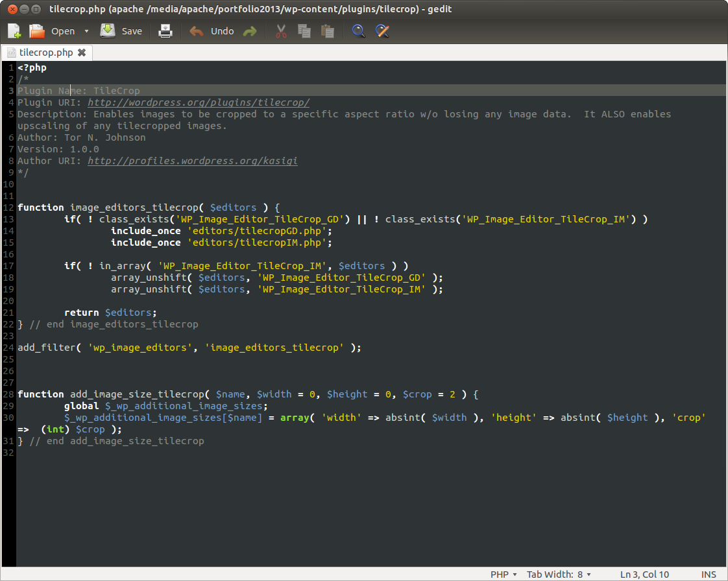Click the New Document icon
728x581 pixels.
coord(14,31)
